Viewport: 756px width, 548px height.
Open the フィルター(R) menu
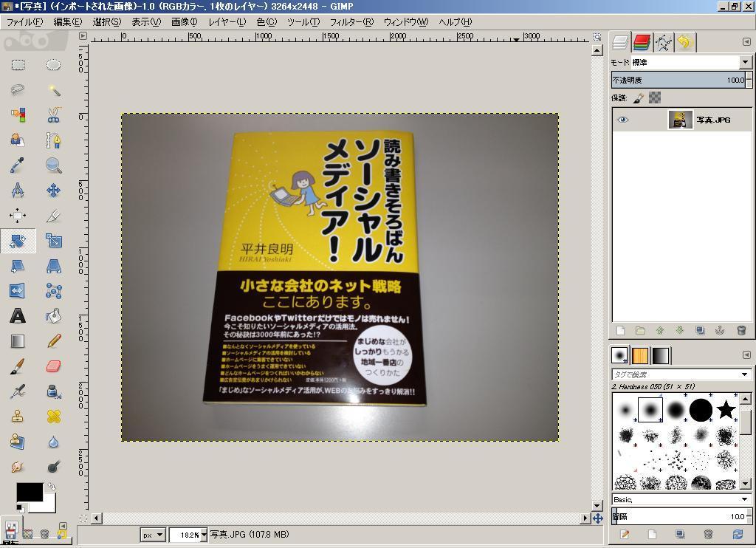tap(351, 22)
